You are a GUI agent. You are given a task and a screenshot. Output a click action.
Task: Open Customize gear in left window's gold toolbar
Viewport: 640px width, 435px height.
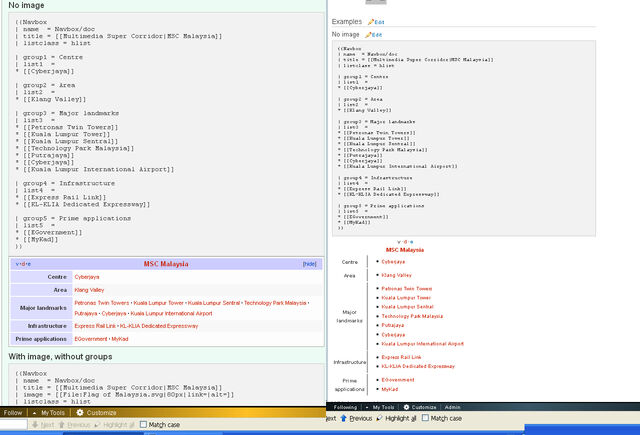click(x=96, y=413)
